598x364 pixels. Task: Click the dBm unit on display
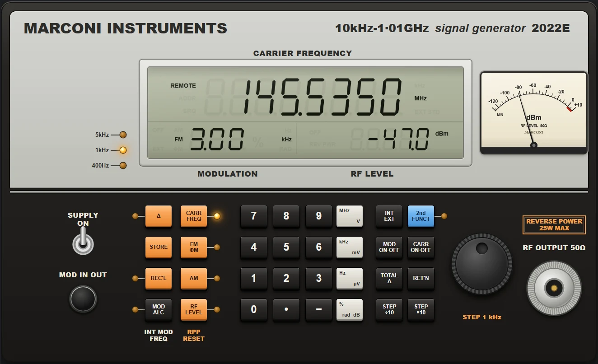442,134
